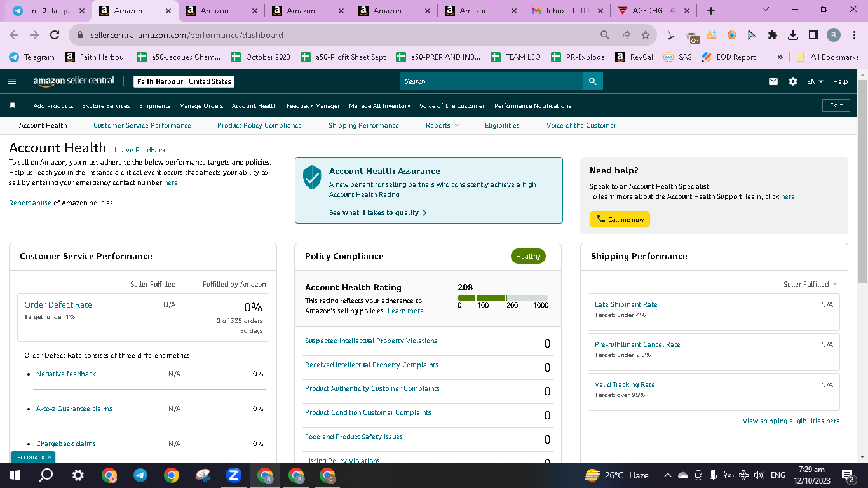The image size is (868, 488).
Task: Expand the bookmarks overflow chevron
Action: coord(780,57)
